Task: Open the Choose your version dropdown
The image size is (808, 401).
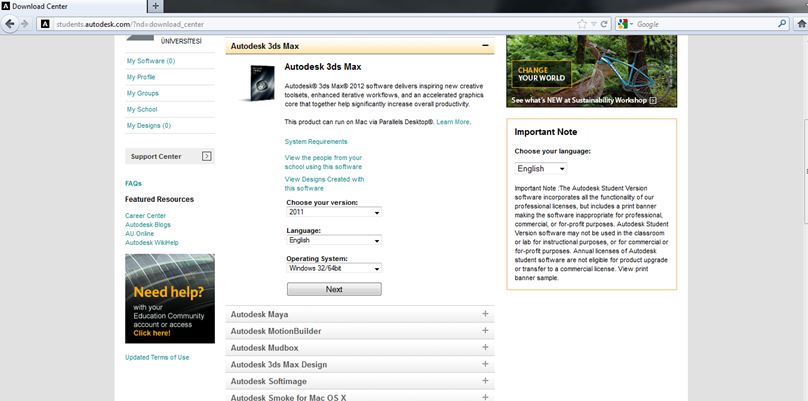Action: click(x=334, y=212)
